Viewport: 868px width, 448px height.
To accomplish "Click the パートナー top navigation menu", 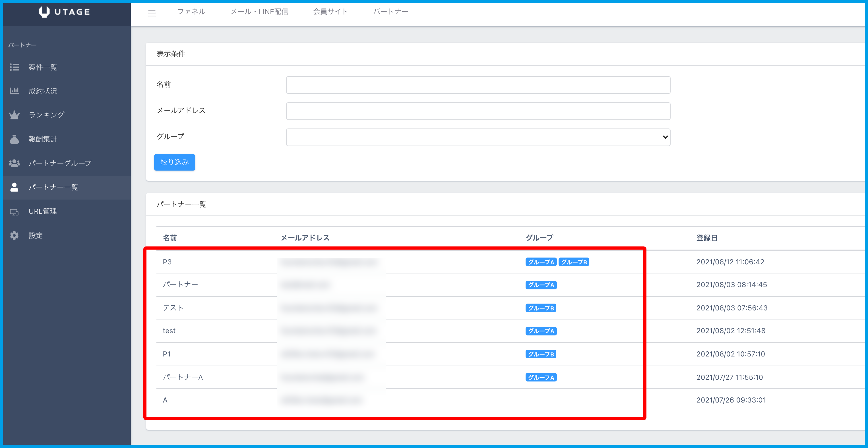I will coord(390,12).
